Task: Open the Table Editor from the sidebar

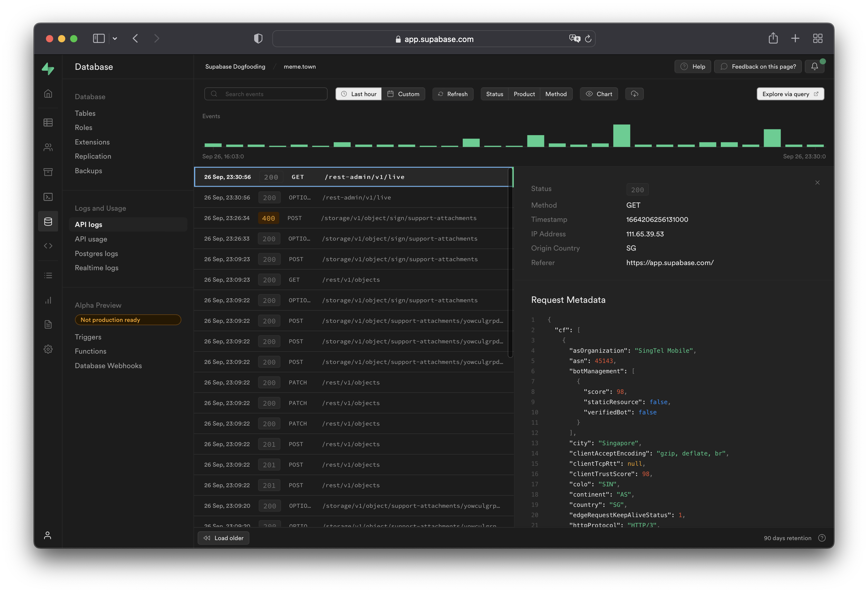Action: (48, 122)
